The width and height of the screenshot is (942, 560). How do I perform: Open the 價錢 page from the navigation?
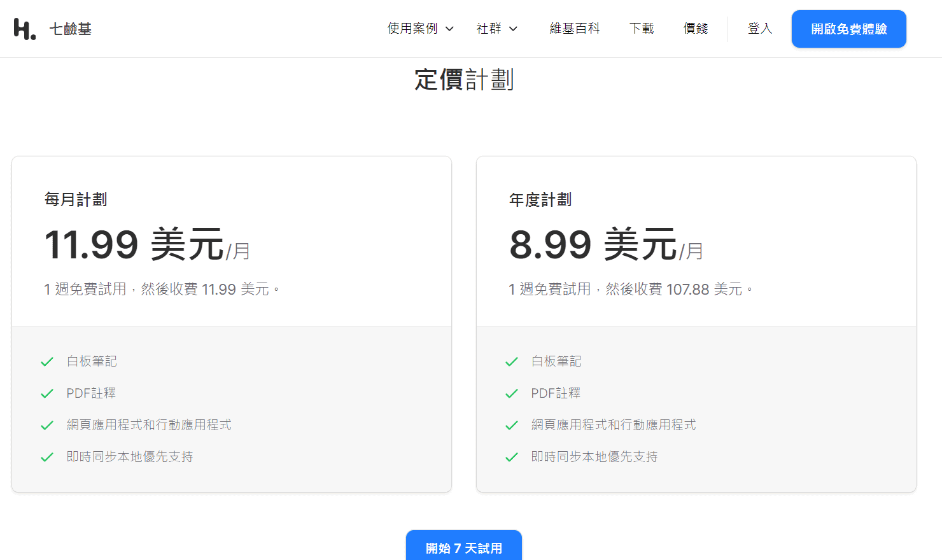click(695, 29)
